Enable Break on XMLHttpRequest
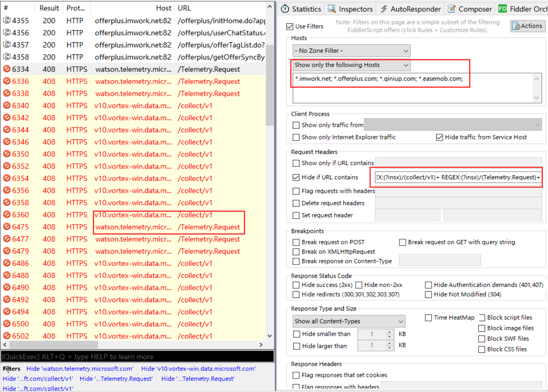548x392 pixels. [x=296, y=252]
